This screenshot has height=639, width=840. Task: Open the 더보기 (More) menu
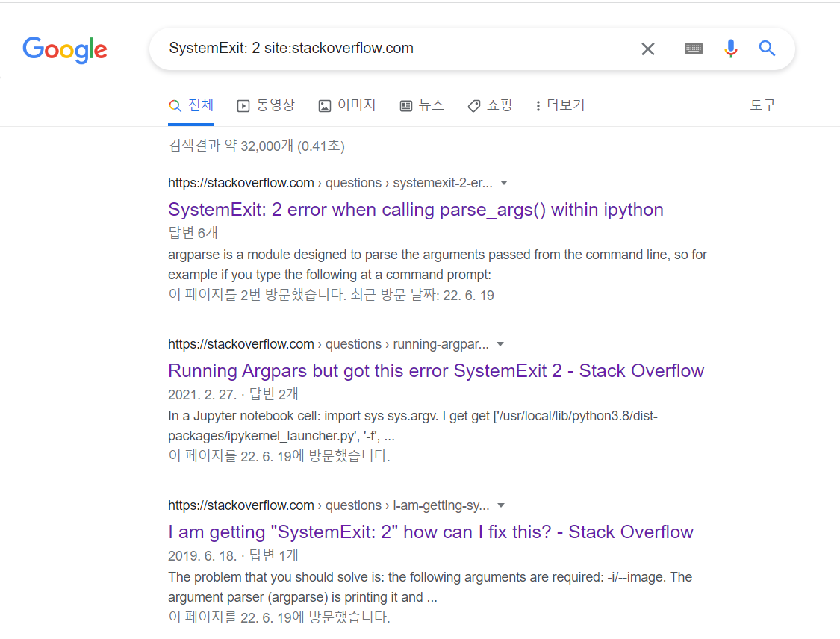tap(560, 105)
